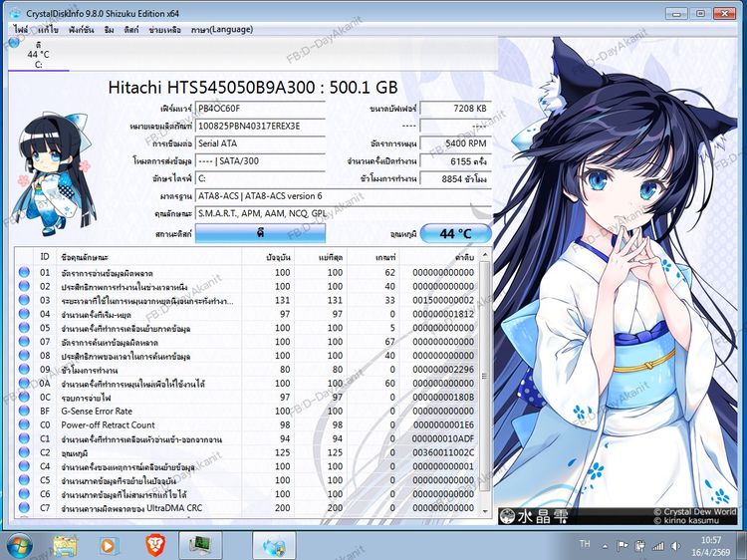Image resolution: width=747 pixels, height=560 pixels.
Task: Open the media player taskbar icon
Action: pyautogui.click(x=109, y=546)
